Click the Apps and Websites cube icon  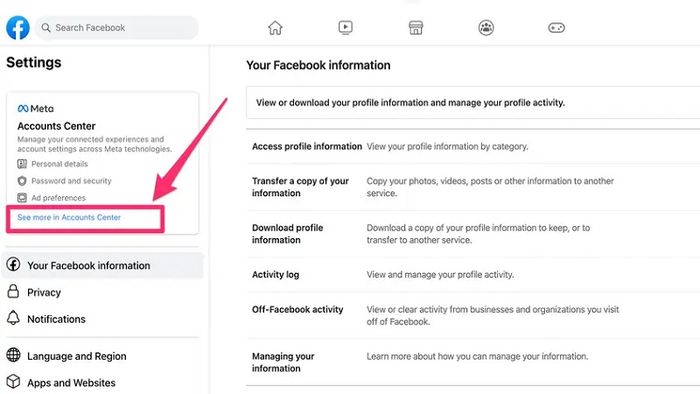point(13,382)
